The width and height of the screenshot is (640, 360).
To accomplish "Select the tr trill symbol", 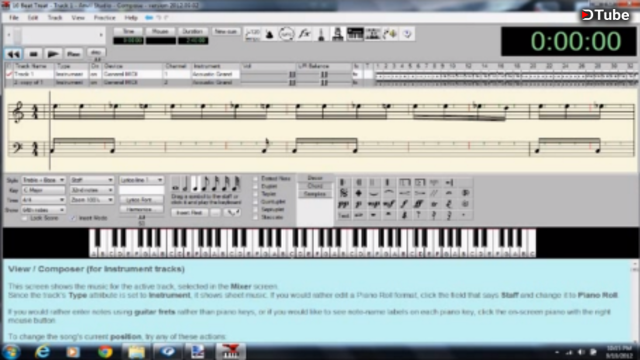I will coord(434,204).
